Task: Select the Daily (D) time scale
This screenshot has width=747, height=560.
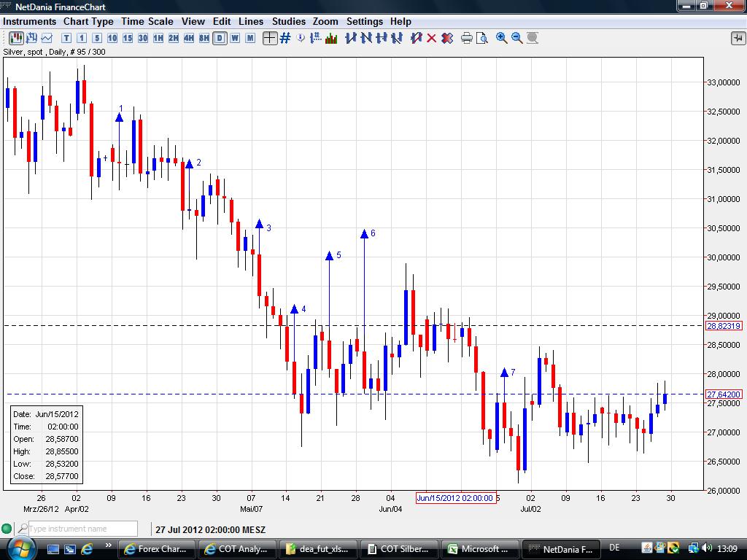Action: tap(220, 38)
